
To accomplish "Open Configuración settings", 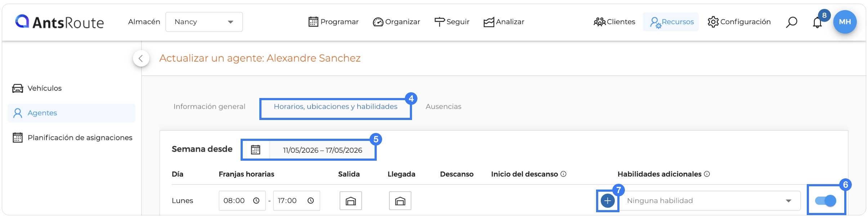I will (x=739, y=22).
